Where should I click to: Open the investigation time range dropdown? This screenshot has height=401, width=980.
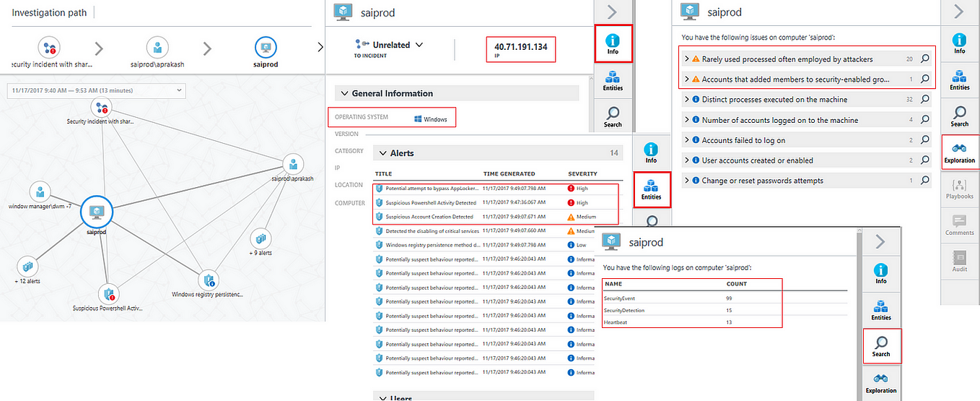(96, 91)
